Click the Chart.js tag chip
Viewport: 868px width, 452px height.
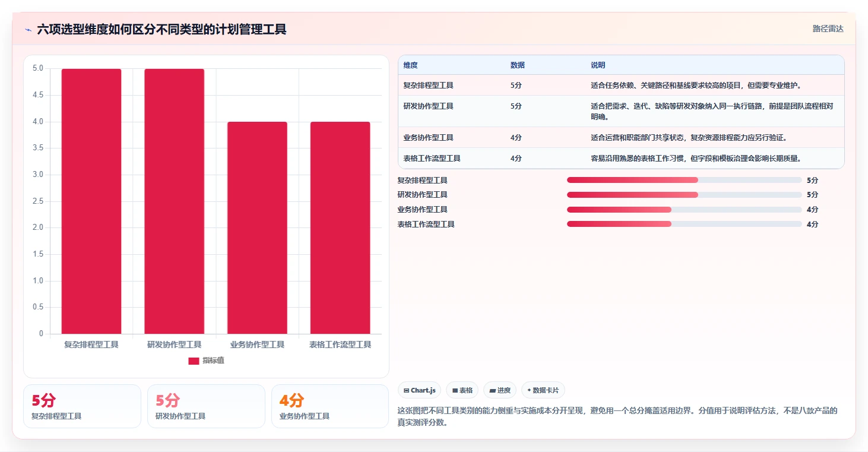tap(419, 390)
